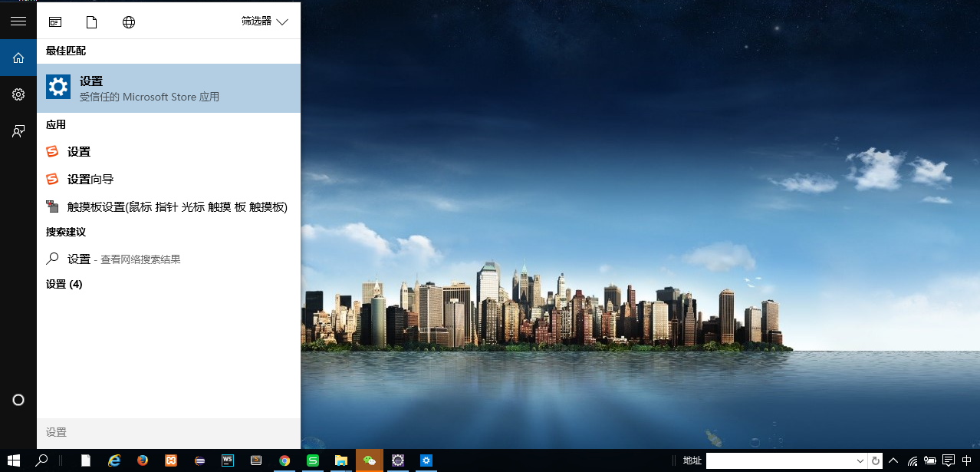
Task: Open the hamburger menu in search panel
Action: click(18, 21)
